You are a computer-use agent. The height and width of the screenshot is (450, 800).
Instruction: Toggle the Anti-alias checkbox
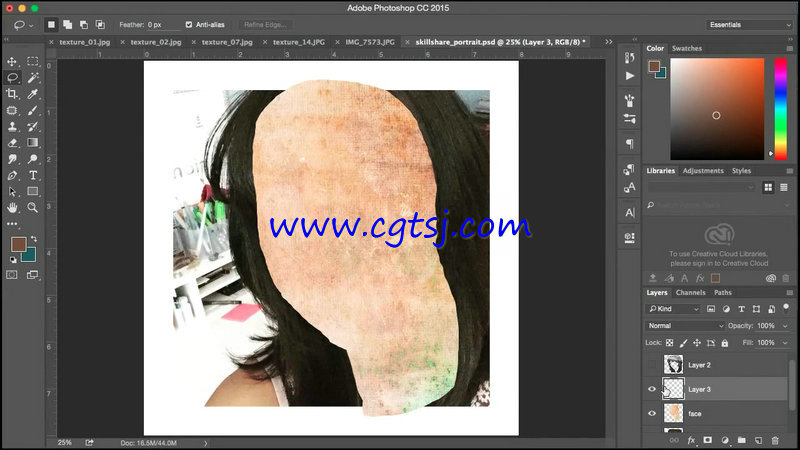click(x=189, y=24)
